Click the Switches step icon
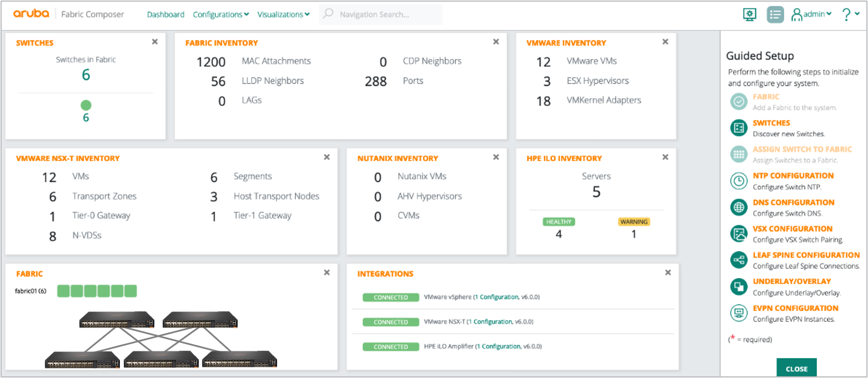 (739, 128)
